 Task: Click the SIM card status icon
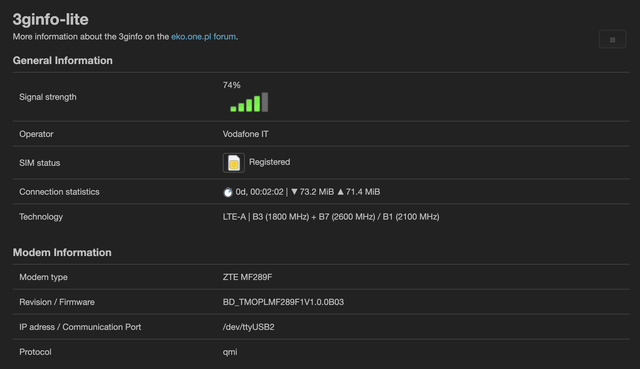[x=233, y=163]
